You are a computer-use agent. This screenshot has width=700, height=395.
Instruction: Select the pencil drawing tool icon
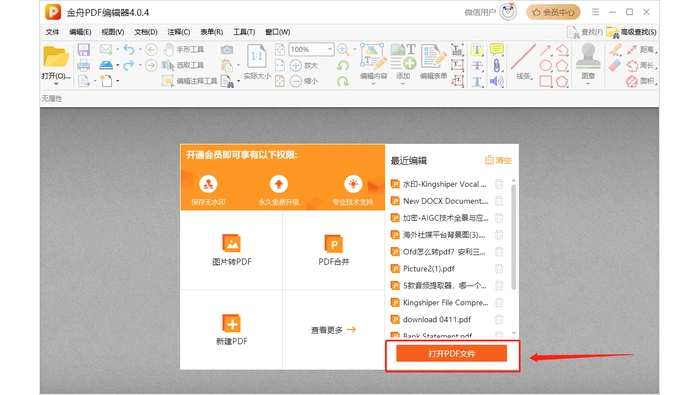[615, 50]
